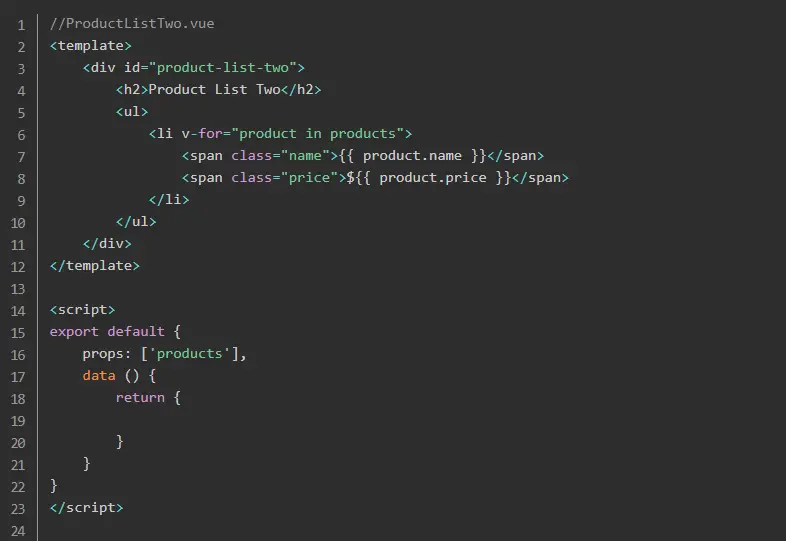Image resolution: width=786 pixels, height=541 pixels.
Task: Click the closing template tag
Action: coord(95,265)
